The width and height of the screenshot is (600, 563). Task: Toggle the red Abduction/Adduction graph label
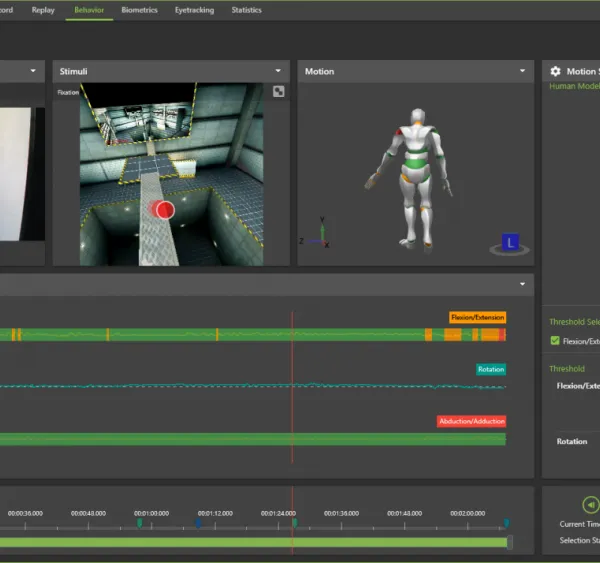[x=471, y=421]
